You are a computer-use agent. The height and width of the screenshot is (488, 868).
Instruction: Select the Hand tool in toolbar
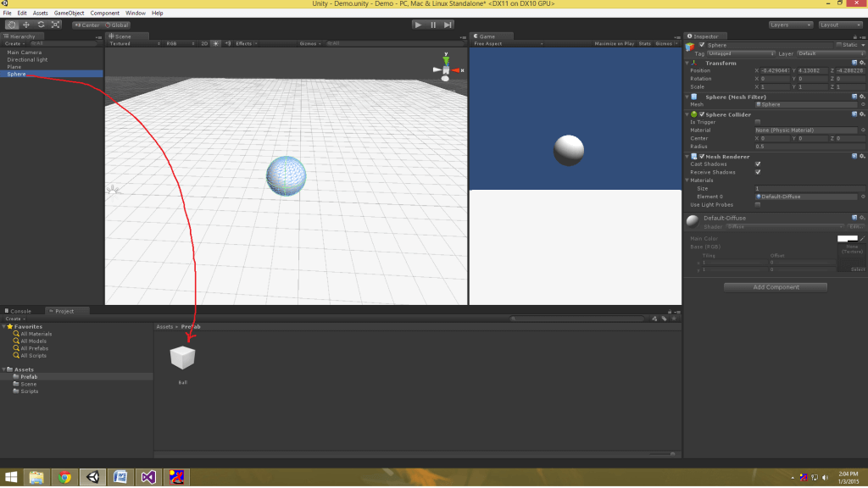pyautogui.click(x=12, y=25)
